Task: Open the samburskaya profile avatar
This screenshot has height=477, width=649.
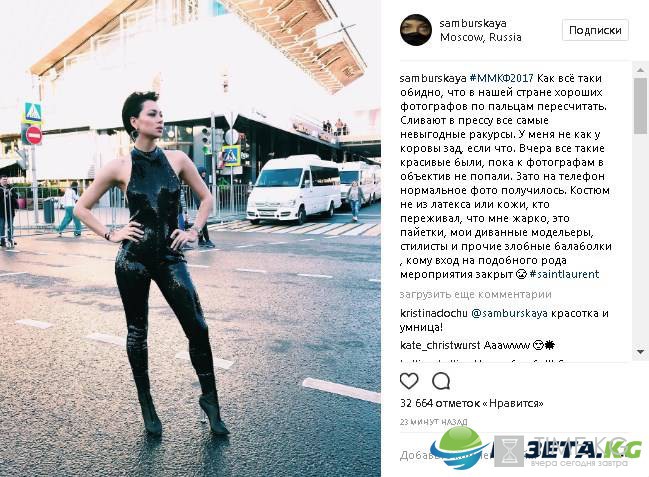Action: pos(416,30)
